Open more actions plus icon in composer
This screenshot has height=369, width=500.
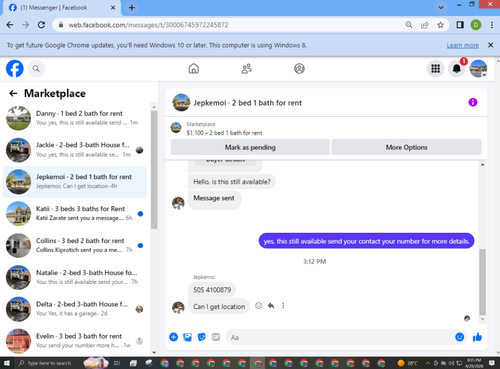(x=173, y=337)
